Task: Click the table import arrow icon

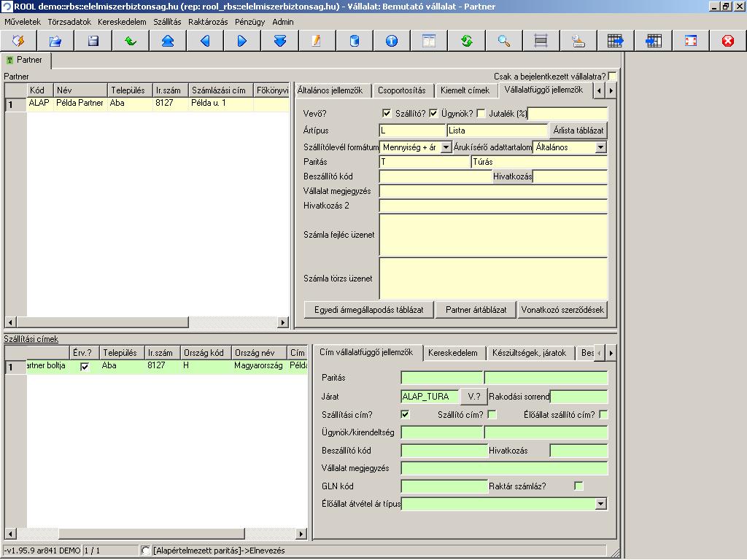Action: (653, 41)
